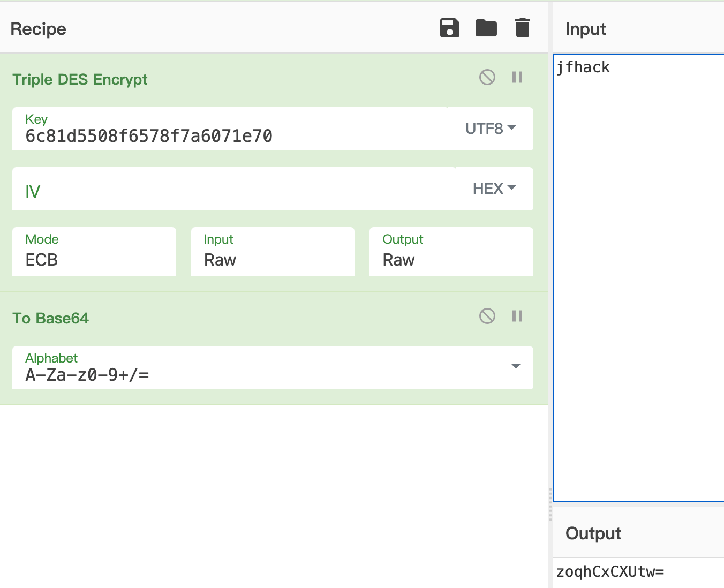Toggle breakpoint pause icon on To Base64
Viewport: 724px width, 588px height.
[x=517, y=316]
